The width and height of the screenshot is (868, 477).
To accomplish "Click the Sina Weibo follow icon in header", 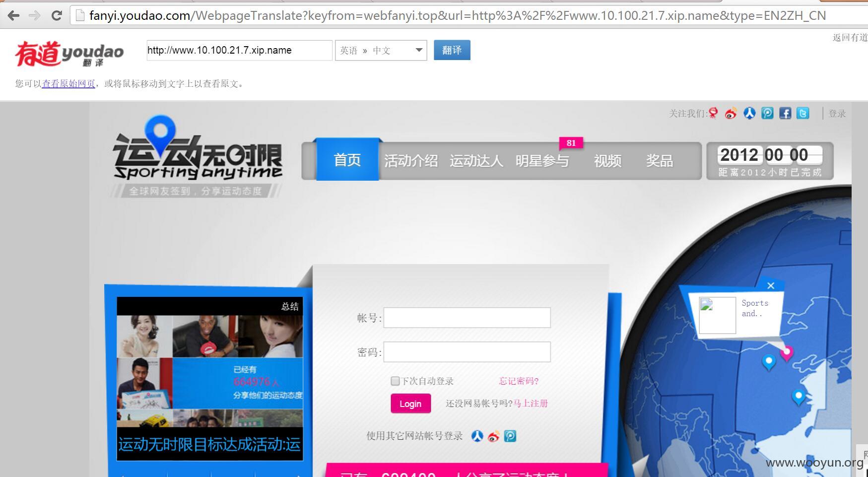I will pos(731,113).
